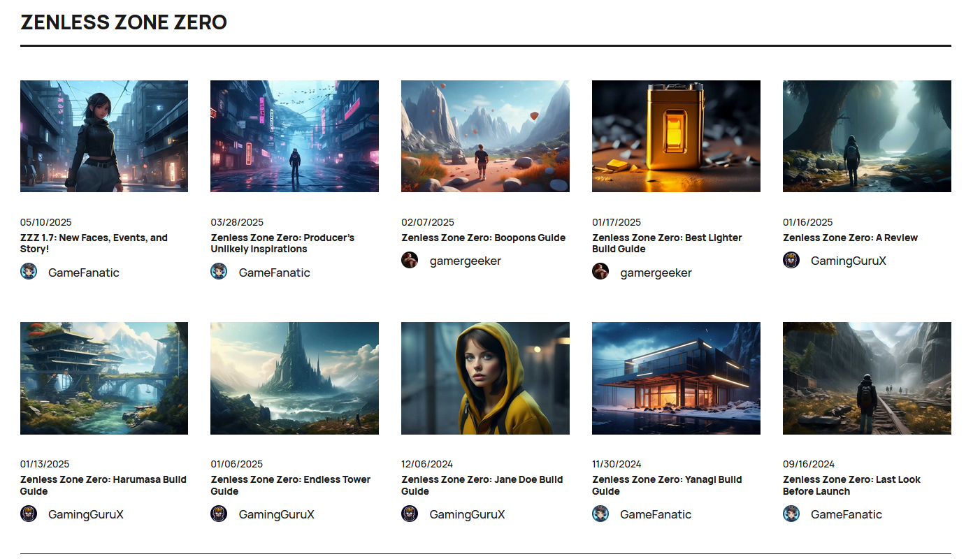Click the date 11/30/2024

617,464
